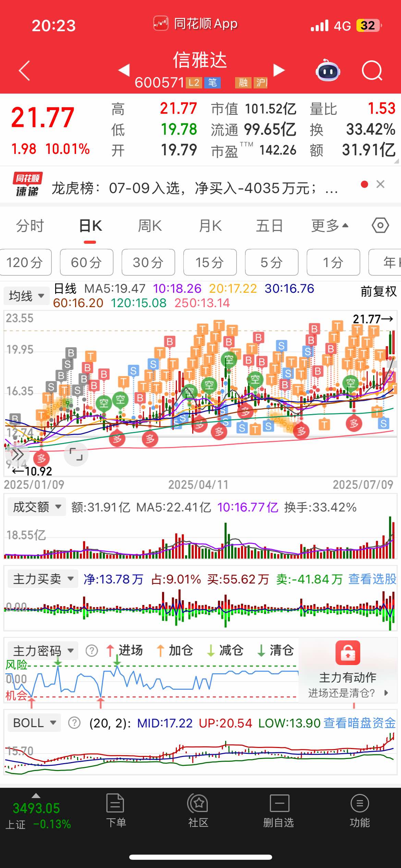Choose the 30分 period button
The width and height of the screenshot is (401, 868).
(x=148, y=262)
